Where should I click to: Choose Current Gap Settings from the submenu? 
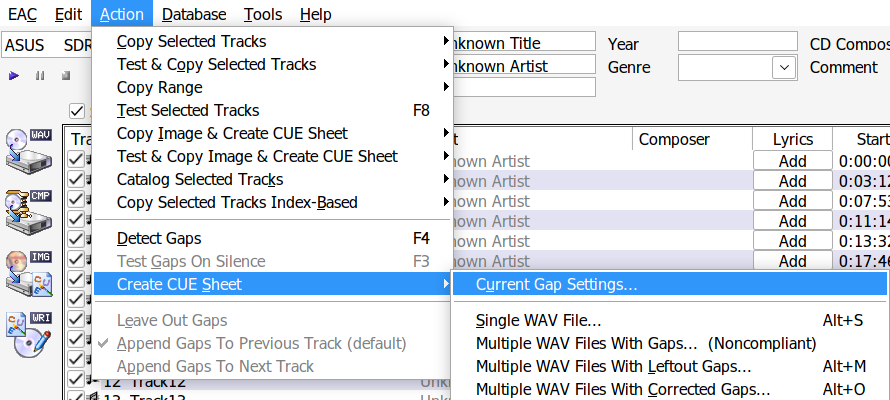pos(556,285)
